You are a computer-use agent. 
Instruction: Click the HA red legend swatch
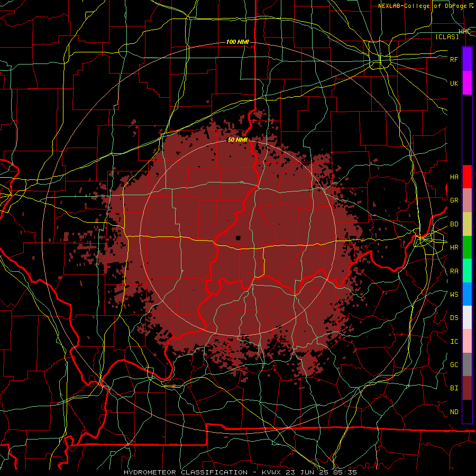(x=467, y=177)
